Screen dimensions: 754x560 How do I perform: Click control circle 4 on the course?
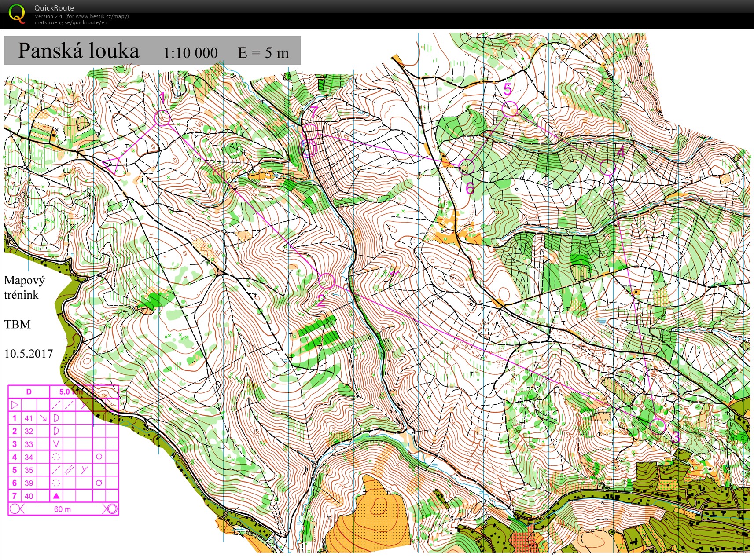607,168
